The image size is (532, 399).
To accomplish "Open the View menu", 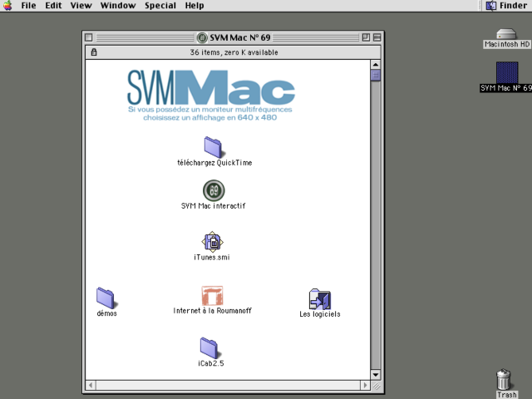I will tap(81, 6).
